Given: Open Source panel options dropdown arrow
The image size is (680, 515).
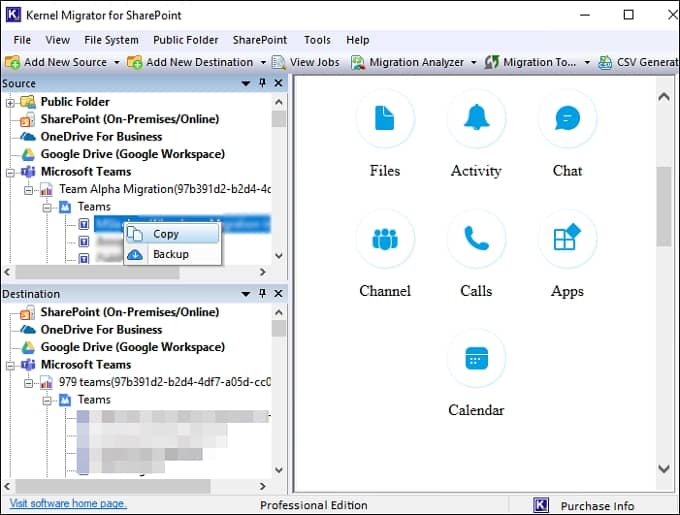Looking at the screenshot, I should coord(245,83).
